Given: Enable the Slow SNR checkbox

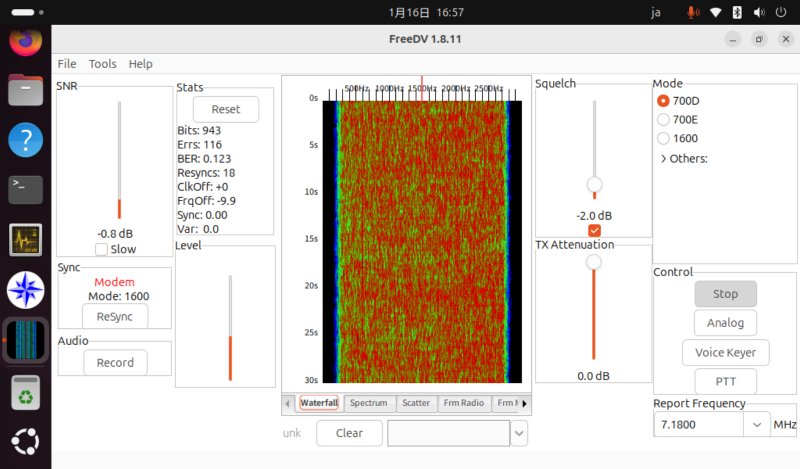Looking at the screenshot, I should pos(102,249).
